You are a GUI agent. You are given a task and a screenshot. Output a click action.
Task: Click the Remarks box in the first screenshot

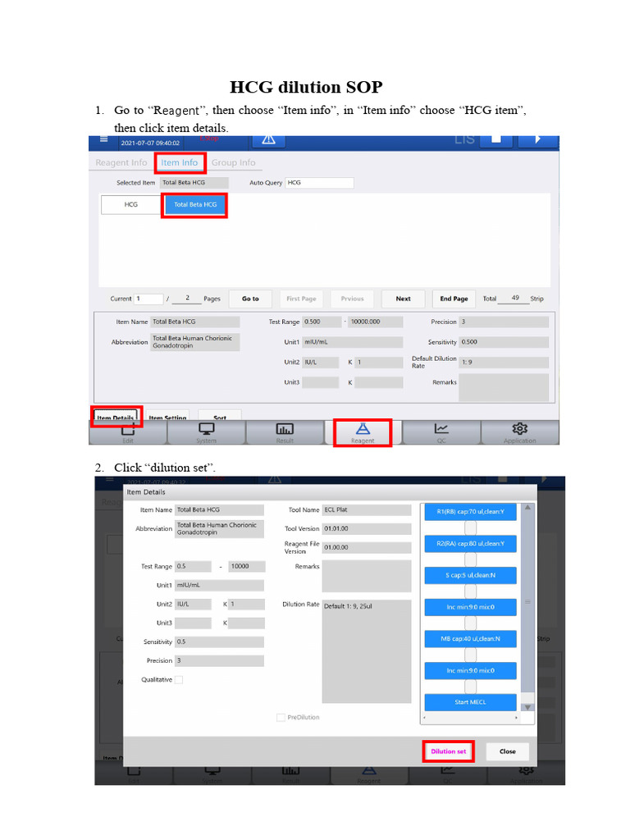tap(504, 387)
